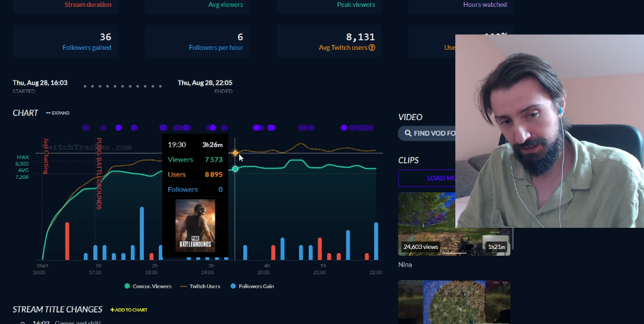Click the Avg viewers label
This screenshot has width=644, height=324.
coord(226,5)
